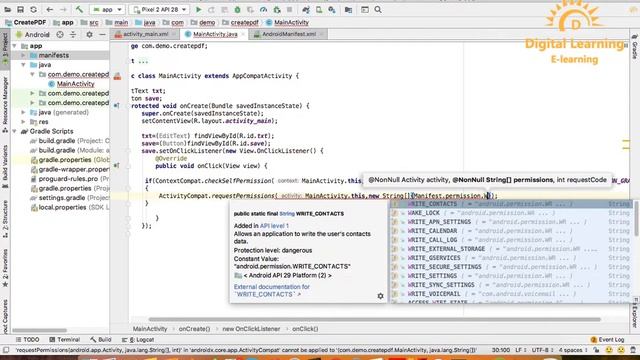Switch to AndroidManifest.xml tab
This screenshot has height=360, width=640.
tap(288, 34)
